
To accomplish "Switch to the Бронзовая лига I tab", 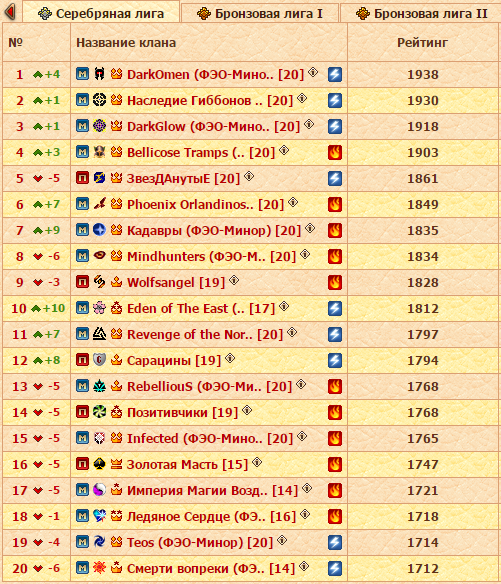I will pyautogui.click(x=260, y=13).
